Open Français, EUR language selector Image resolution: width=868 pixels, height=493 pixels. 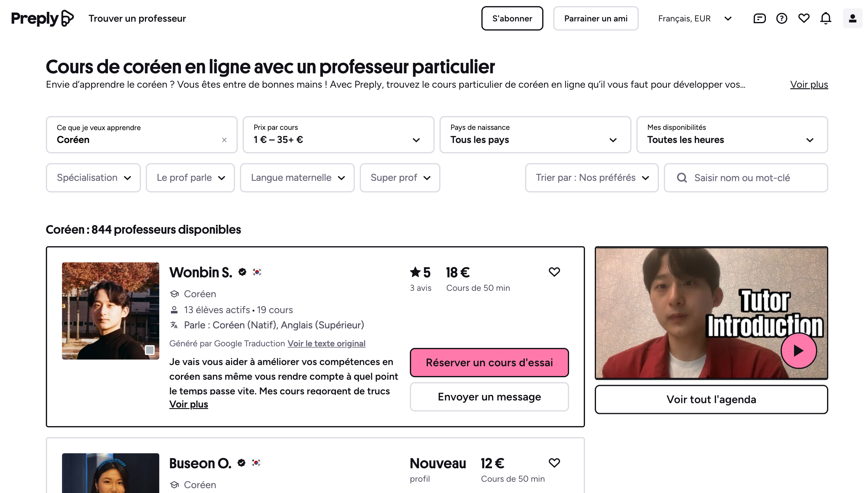click(694, 18)
